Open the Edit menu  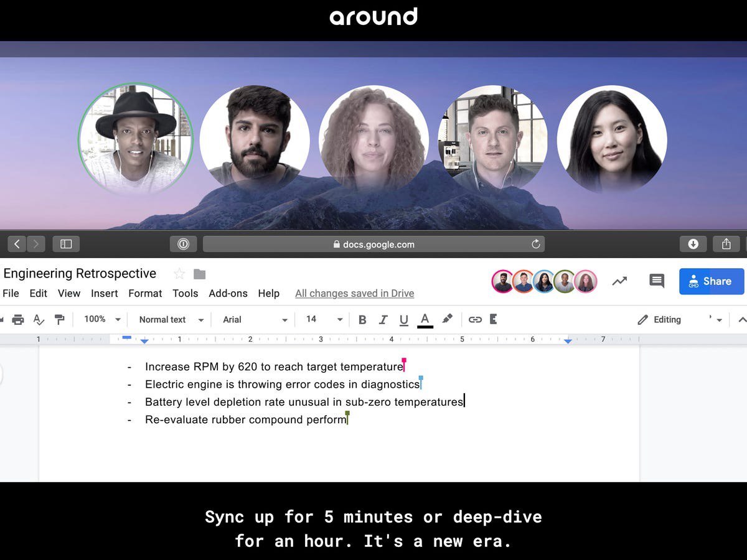point(39,293)
